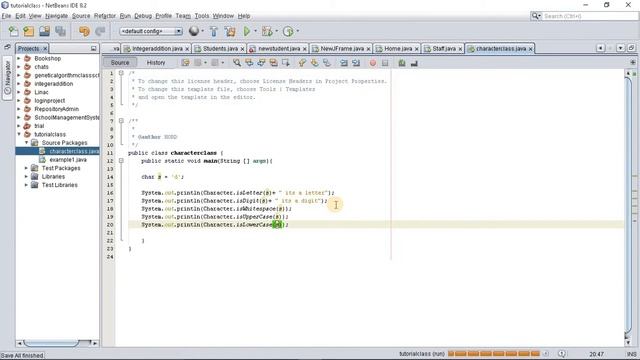
Task: Collapse the comment fold at line 1
Action: pyautogui.click(x=121, y=73)
